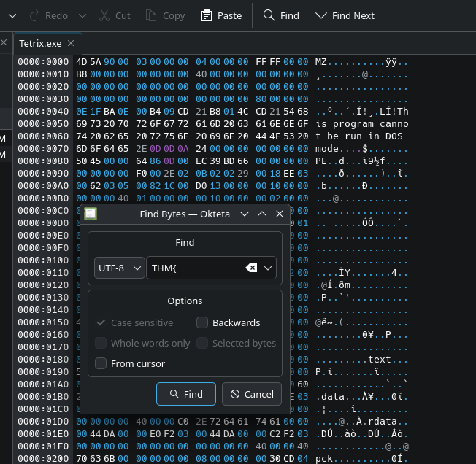
Task: Enable the From cursor checkbox
Action: click(x=101, y=363)
